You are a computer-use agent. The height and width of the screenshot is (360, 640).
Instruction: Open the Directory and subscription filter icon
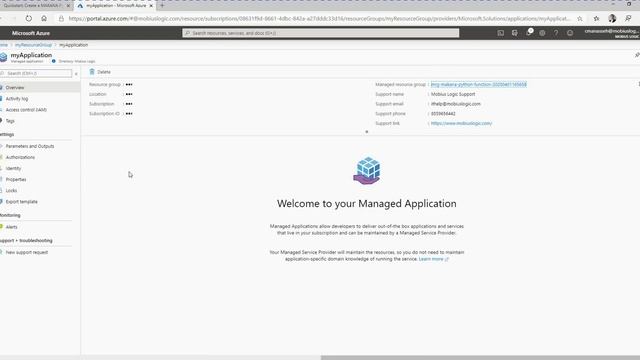point(515,33)
